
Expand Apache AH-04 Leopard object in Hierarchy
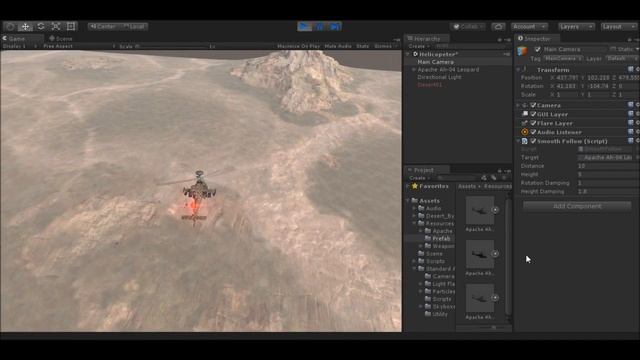pyautogui.click(x=414, y=70)
